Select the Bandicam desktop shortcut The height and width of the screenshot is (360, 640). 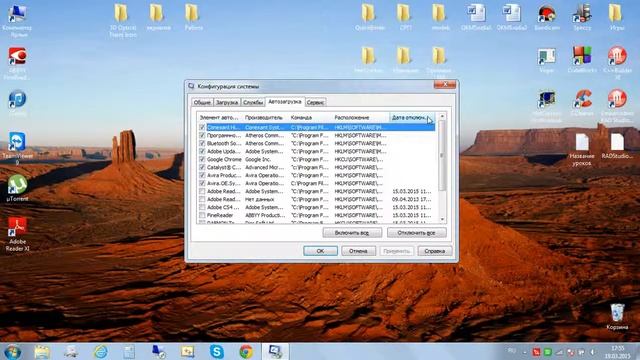click(547, 17)
